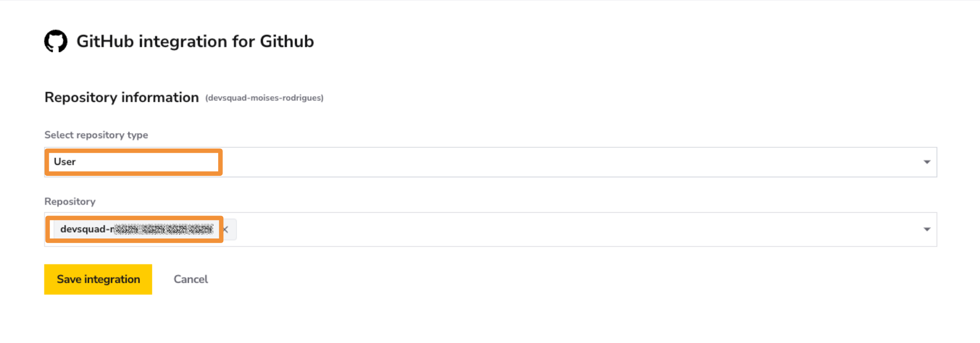Click the word integration in page title

tap(183, 42)
